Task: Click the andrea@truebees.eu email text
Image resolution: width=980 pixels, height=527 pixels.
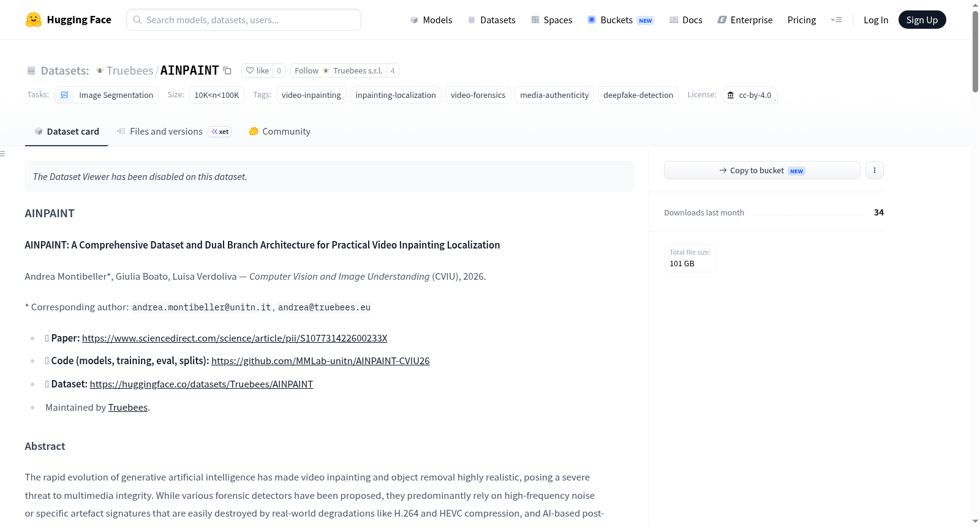Action: 324,307
